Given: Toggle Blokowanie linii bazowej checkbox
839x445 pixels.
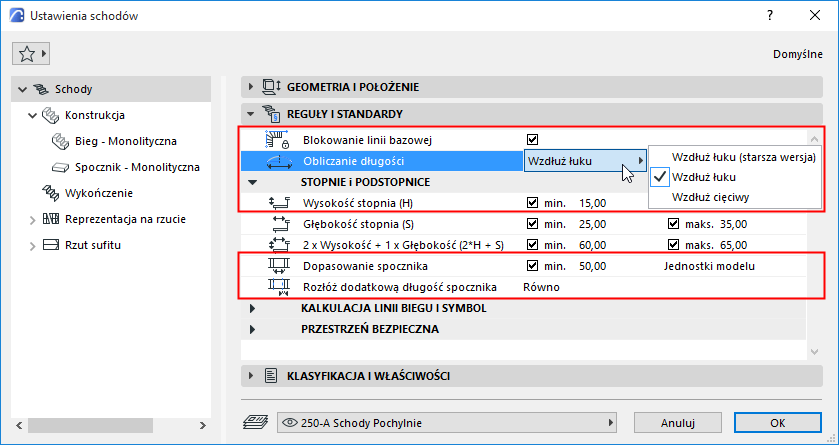Looking at the screenshot, I should point(532,140).
